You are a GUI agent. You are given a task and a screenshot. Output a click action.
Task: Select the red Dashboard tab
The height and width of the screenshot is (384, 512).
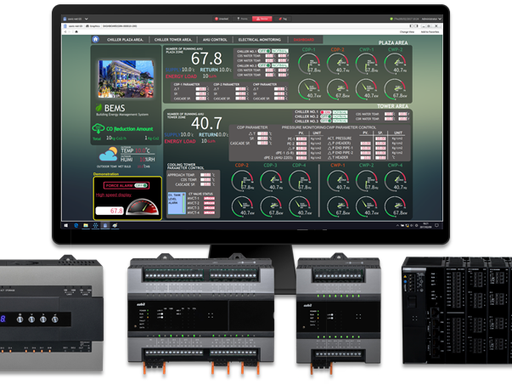pyautogui.click(x=304, y=40)
